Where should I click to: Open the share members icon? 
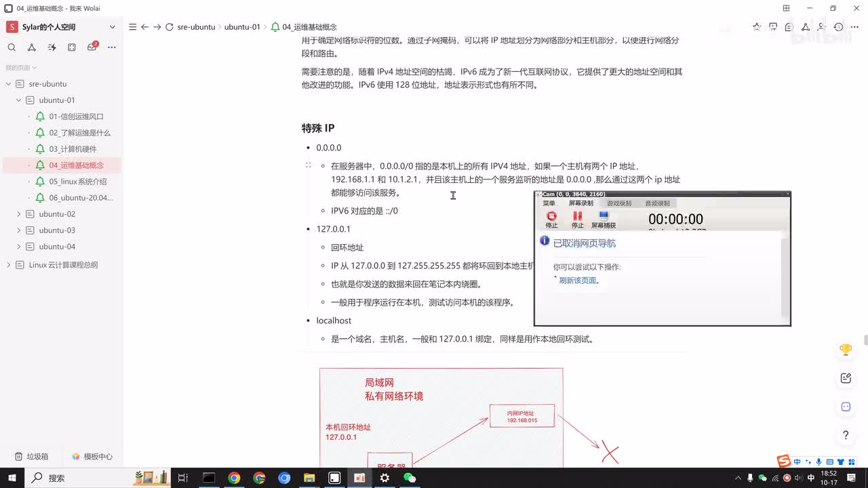822,27
